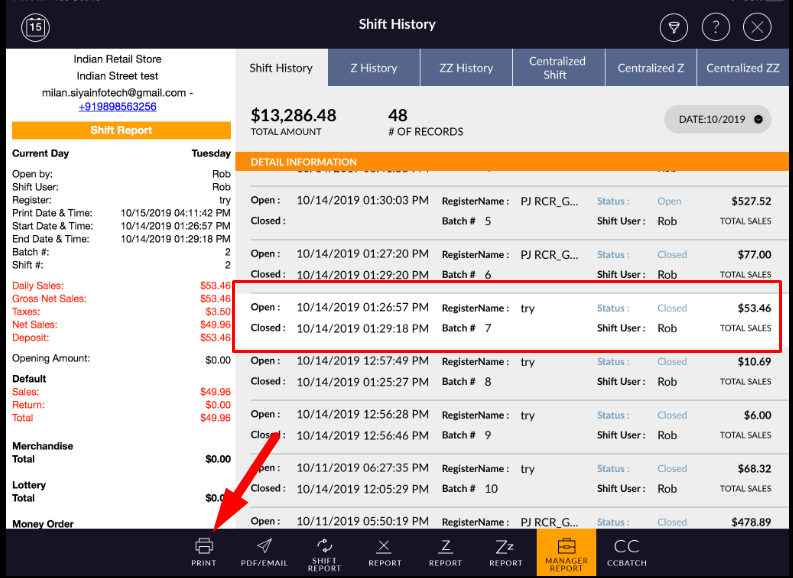This screenshot has height=578, width=793.
Task: Select the Batch # 7 shift row
Action: [509, 318]
